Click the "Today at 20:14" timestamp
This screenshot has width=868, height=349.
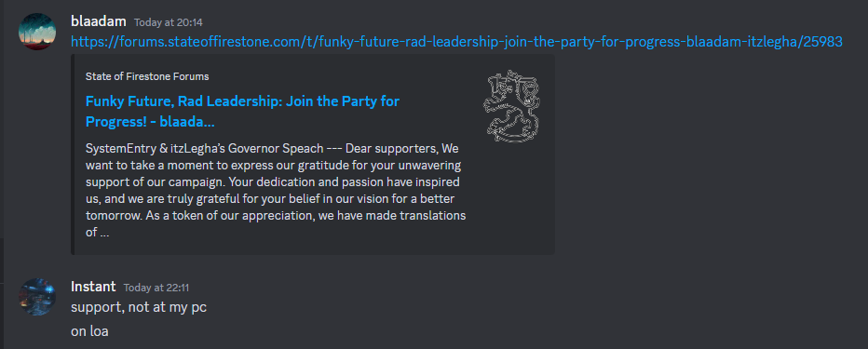click(169, 22)
